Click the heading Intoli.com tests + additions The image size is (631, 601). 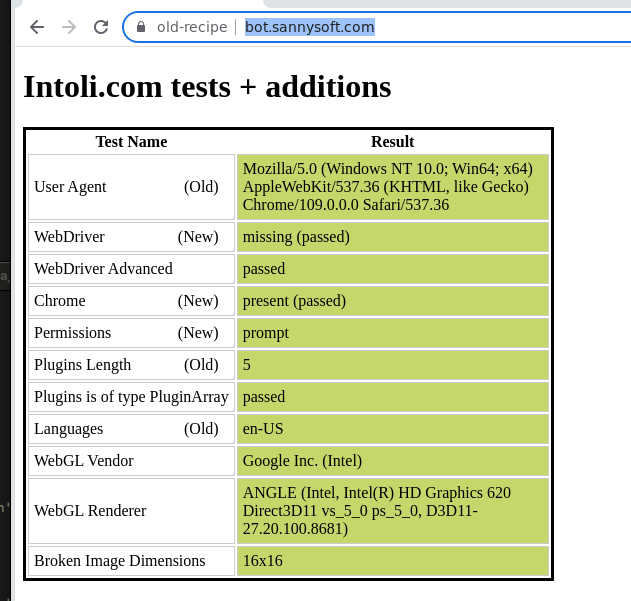(207, 87)
